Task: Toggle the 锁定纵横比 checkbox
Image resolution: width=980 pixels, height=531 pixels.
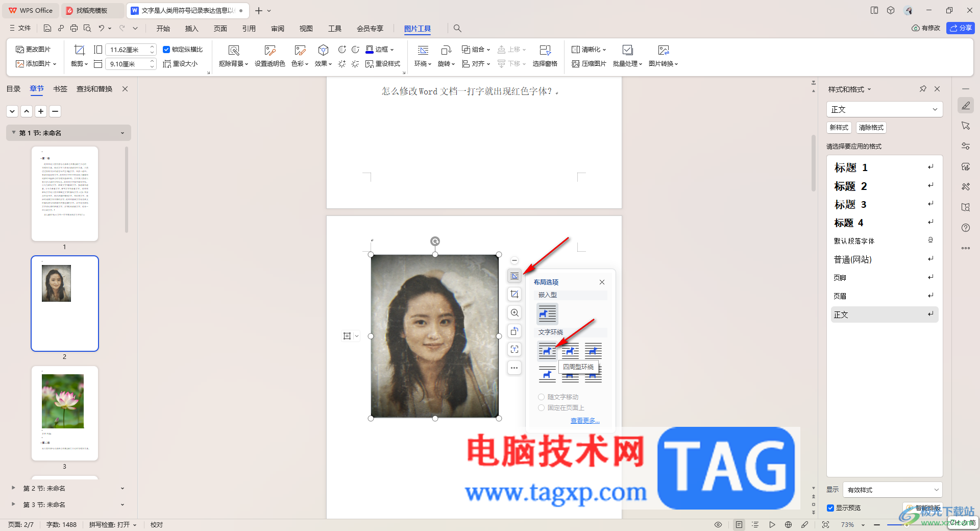Action: pos(166,50)
